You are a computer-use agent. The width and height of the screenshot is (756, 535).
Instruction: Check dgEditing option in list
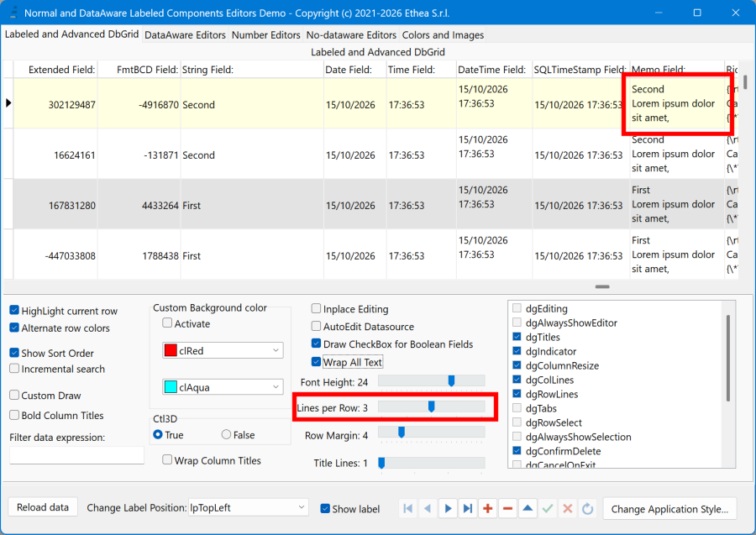(517, 308)
